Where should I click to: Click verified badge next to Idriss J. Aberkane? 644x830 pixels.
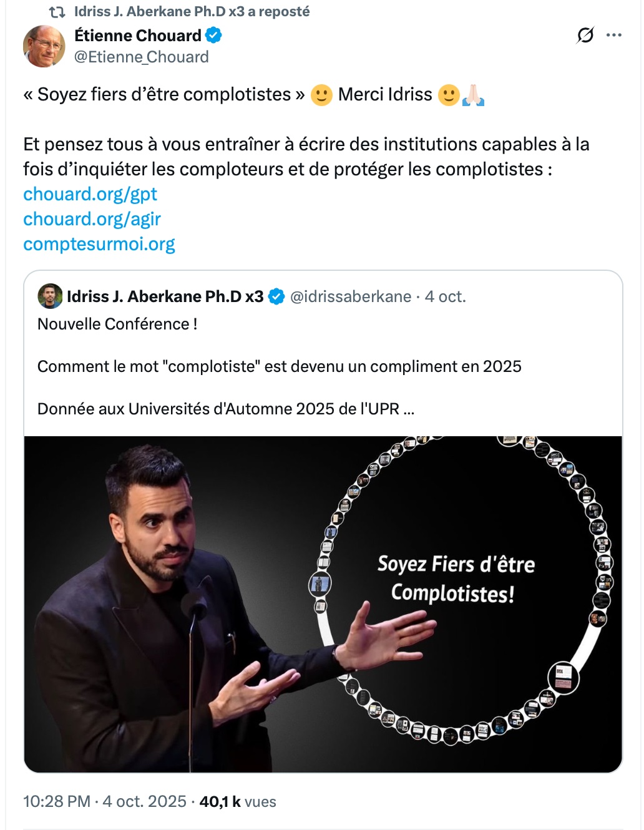coord(276,297)
